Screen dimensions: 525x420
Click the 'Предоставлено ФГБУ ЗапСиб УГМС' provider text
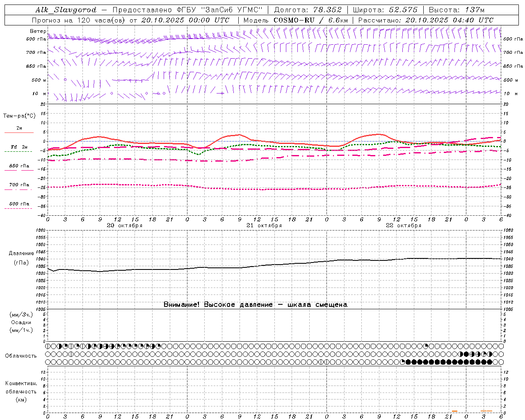pyautogui.click(x=187, y=10)
